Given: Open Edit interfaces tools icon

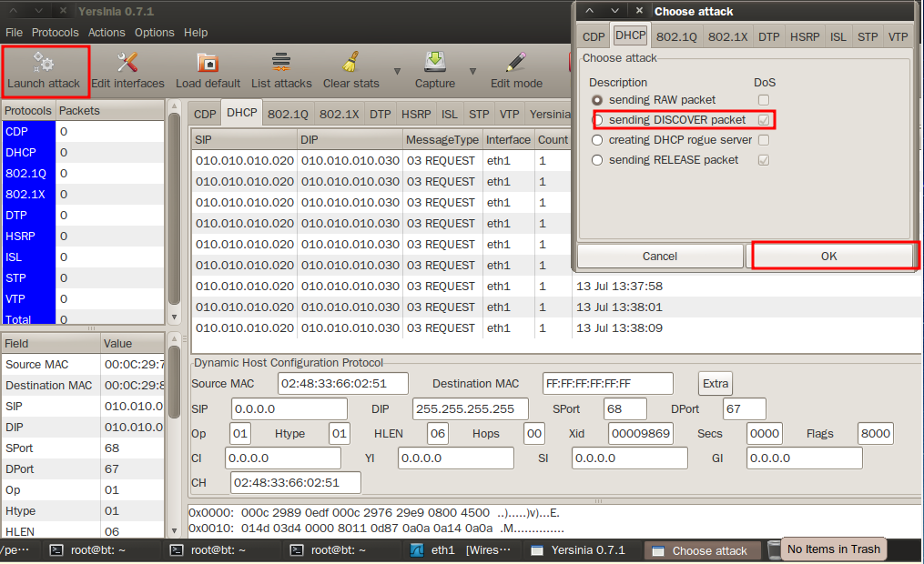Looking at the screenshot, I should click(127, 62).
